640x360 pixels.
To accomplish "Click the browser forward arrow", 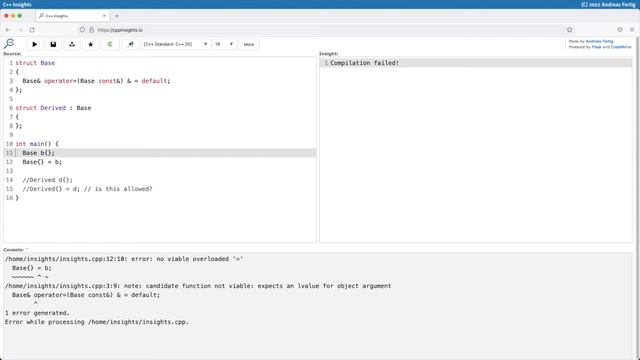I will pos(20,30).
